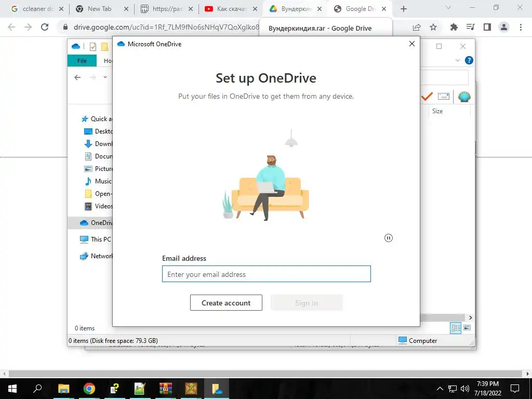This screenshot has height=399, width=532.
Task: Click the teal shell toolbar icon
Action: [x=464, y=97]
